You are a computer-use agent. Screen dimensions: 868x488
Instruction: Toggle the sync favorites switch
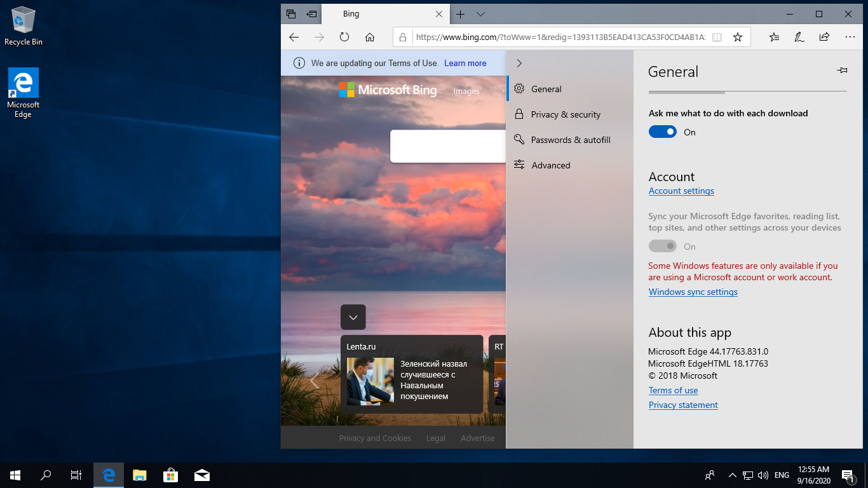663,247
